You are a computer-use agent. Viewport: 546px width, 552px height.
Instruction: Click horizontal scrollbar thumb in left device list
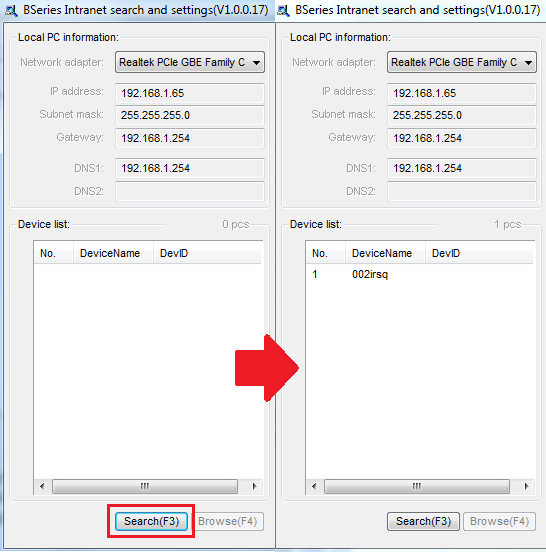point(145,487)
